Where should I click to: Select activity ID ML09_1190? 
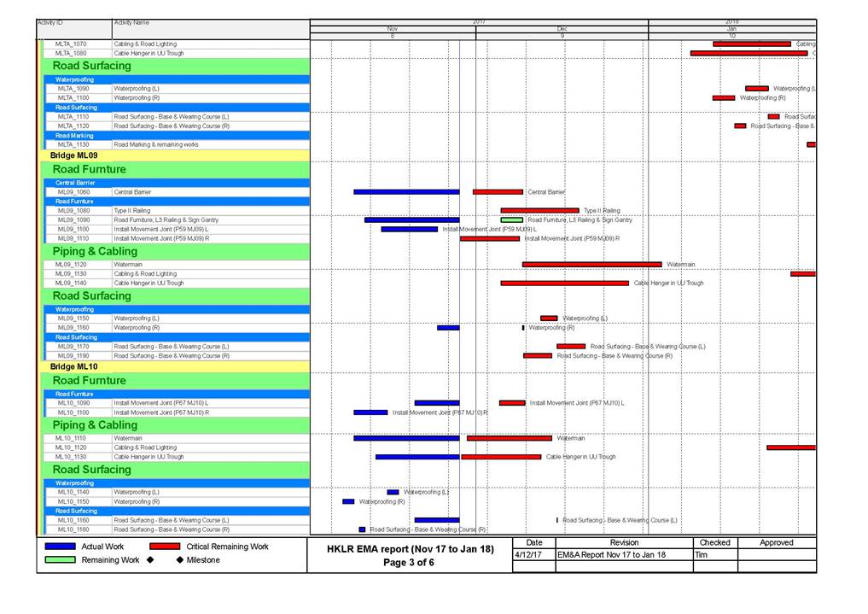(73, 356)
